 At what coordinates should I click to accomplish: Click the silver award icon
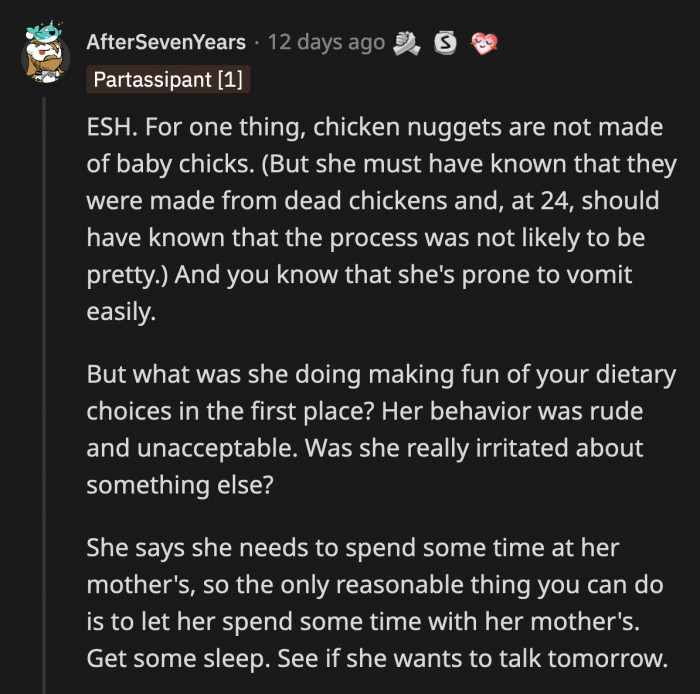[x=447, y=43]
